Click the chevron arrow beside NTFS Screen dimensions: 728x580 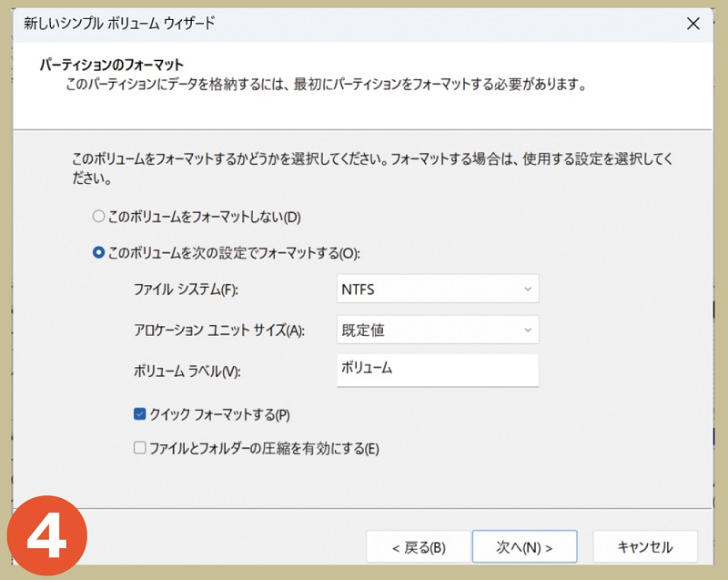tap(527, 290)
